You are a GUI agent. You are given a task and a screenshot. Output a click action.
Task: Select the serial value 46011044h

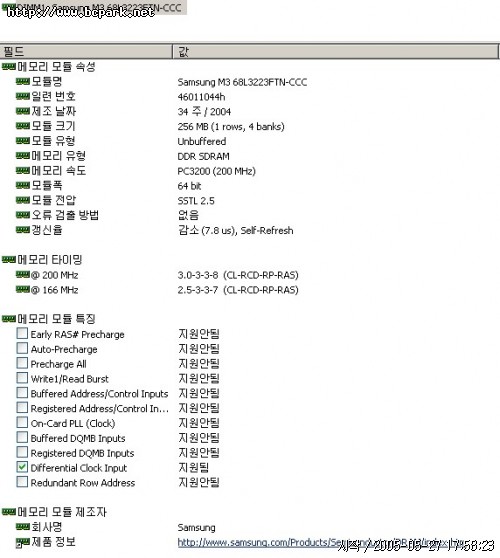[x=201, y=97]
